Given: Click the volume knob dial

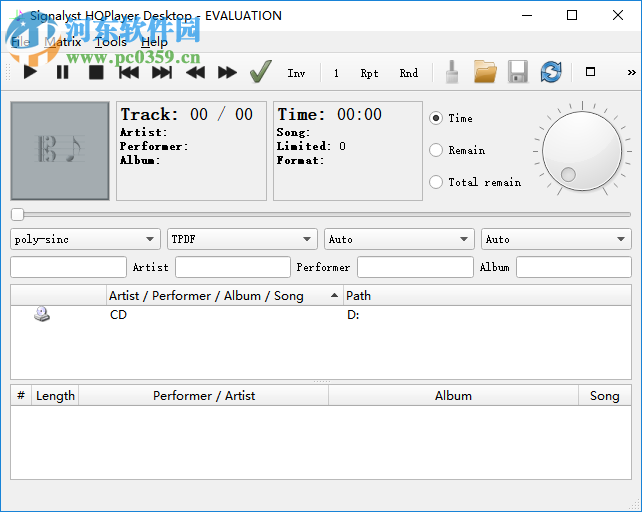Looking at the screenshot, I should point(582,151).
